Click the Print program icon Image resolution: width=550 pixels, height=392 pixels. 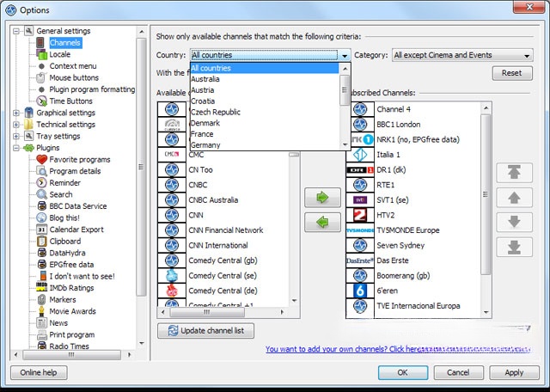point(41,334)
